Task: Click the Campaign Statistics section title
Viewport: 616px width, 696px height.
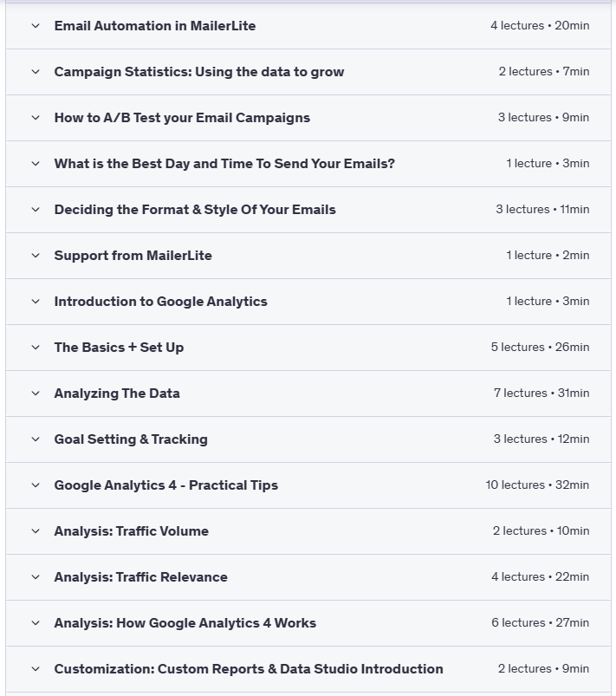Action: coord(198,72)
